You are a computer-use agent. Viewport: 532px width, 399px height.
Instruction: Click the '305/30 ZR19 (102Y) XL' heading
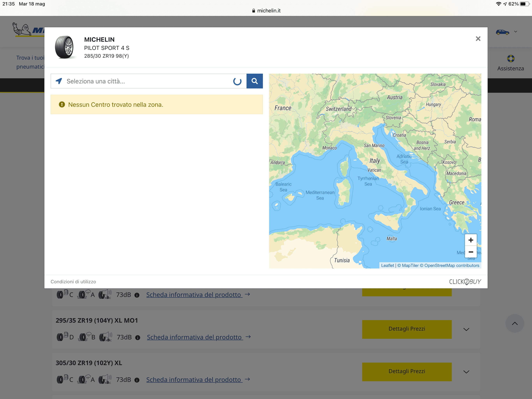click(89, 363)
